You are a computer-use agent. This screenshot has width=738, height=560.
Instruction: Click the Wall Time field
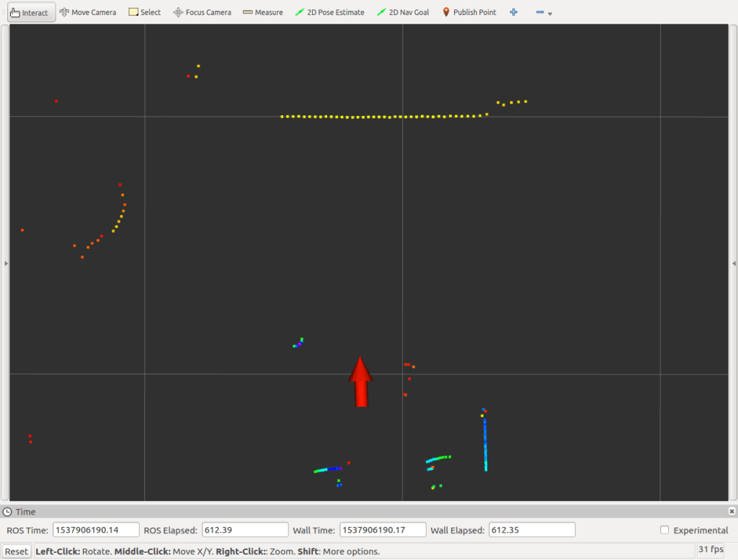tap(383, 530)
